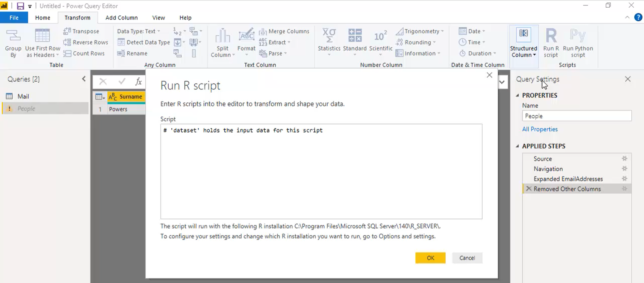
Task: Click Use First Row as Headers
Action: coord(43,43)
